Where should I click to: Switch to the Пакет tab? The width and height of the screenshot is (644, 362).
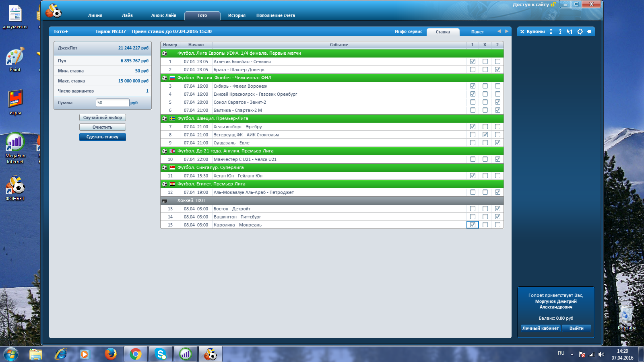click(477, 32)
